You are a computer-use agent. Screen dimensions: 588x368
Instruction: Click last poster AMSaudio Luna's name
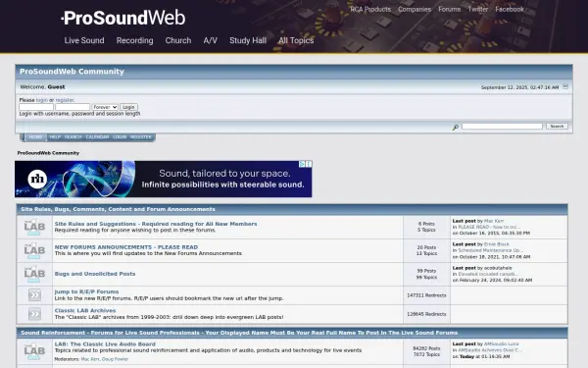(502, 344)
